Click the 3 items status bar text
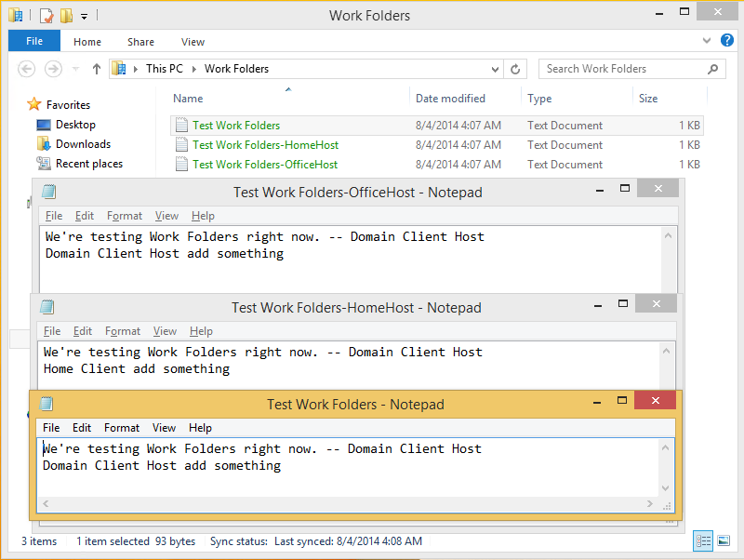The image size is (744, 560). click(39, 541)
